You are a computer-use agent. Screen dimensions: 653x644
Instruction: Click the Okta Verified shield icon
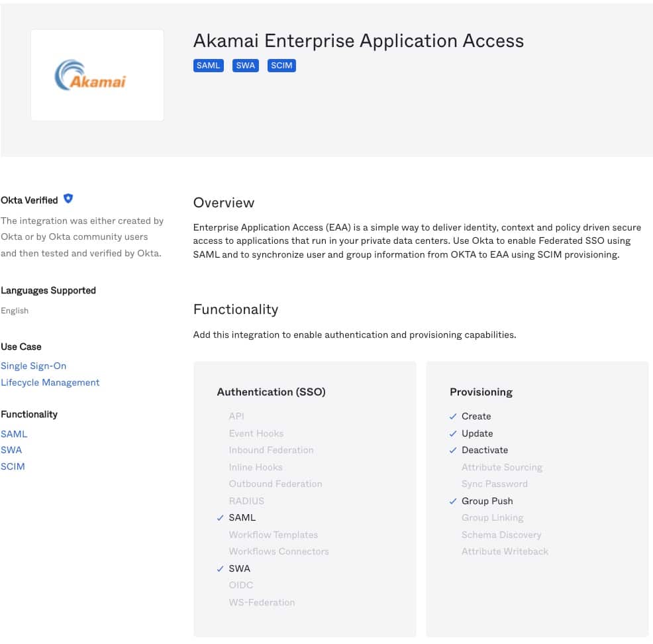pyautogui.click(x=68, y=199)
